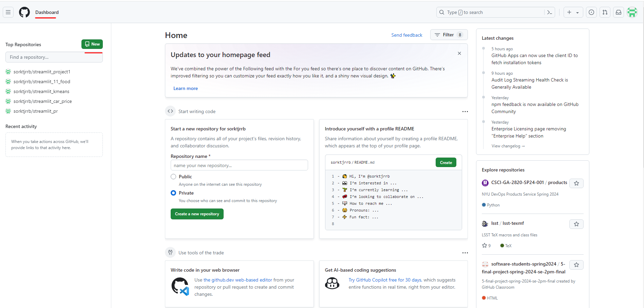The image size is (644, 308).
Task: Open Pull requests icon in header
Action: pos(605,12)
